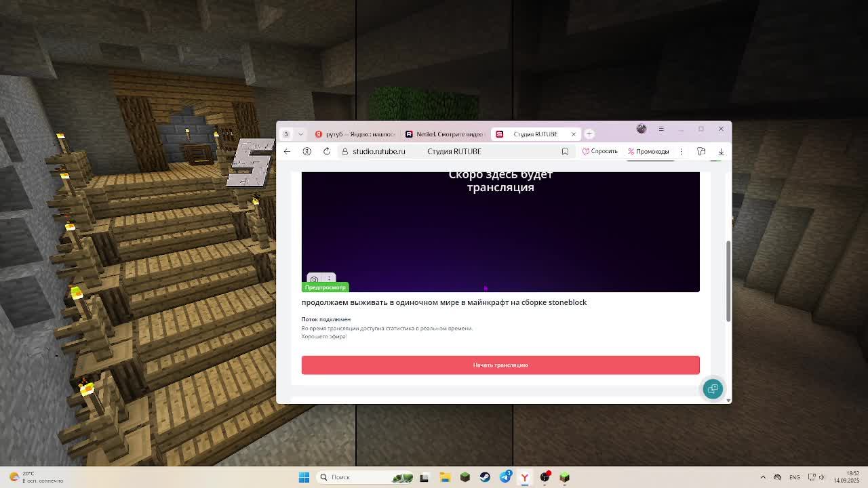Image resolution: width=868 pixels, height=488 pixels.
Task: Open File Explorer from the taskbar
Action: (445, 477)
